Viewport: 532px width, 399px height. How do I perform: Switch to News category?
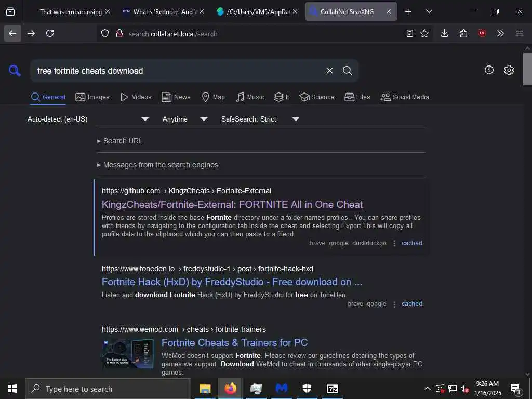[x=176, y=97]
